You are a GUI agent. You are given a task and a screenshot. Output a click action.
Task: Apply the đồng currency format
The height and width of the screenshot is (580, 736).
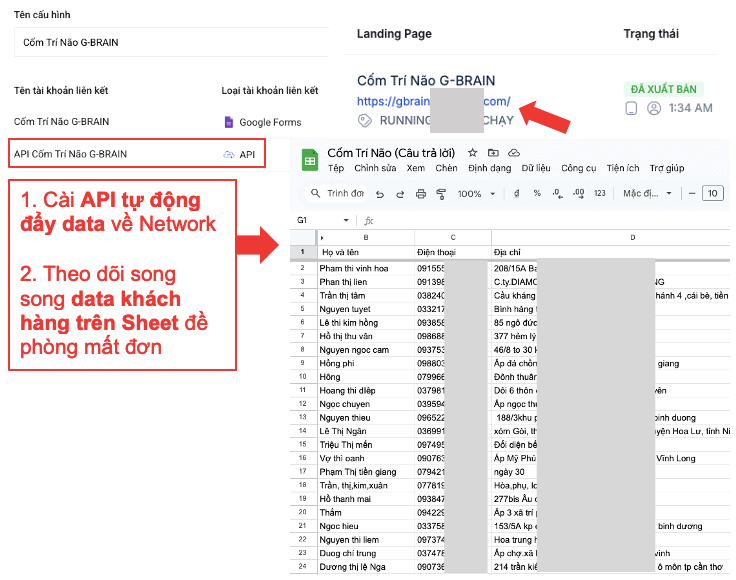[517, 193]
